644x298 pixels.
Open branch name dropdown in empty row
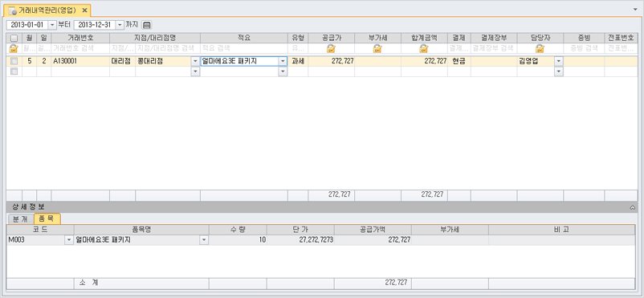pos(195,71)
